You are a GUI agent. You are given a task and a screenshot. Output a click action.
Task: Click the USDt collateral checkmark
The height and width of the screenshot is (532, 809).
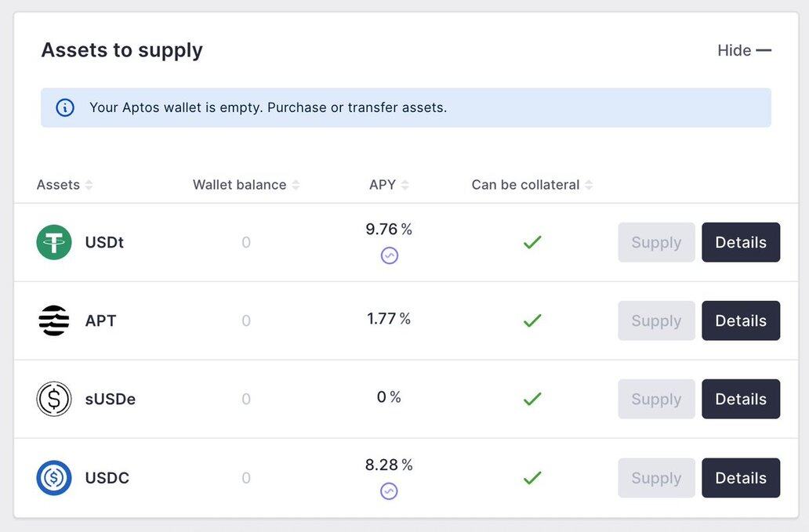pos(532,243)
